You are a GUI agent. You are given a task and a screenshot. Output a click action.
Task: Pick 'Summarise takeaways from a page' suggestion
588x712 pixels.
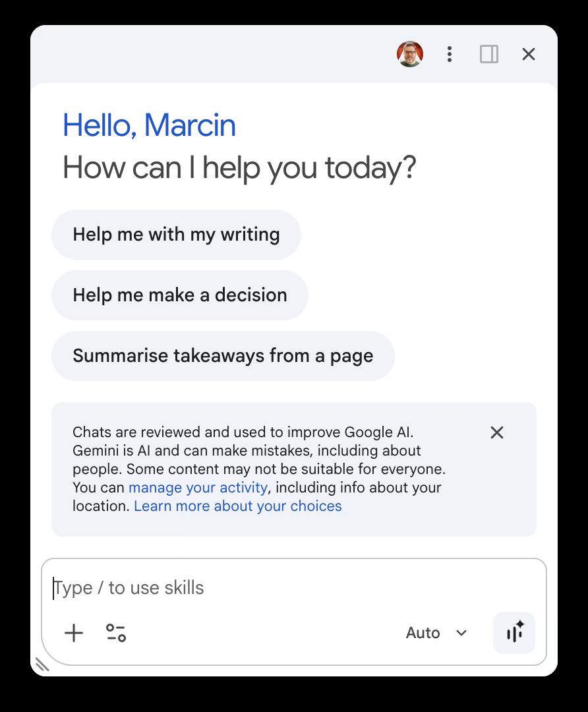point(223,356)
